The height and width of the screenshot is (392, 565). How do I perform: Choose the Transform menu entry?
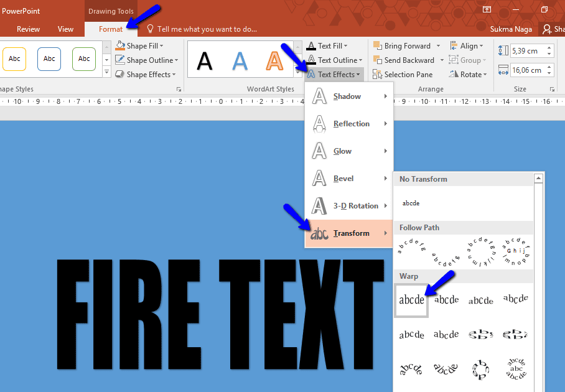click(351, 233)
